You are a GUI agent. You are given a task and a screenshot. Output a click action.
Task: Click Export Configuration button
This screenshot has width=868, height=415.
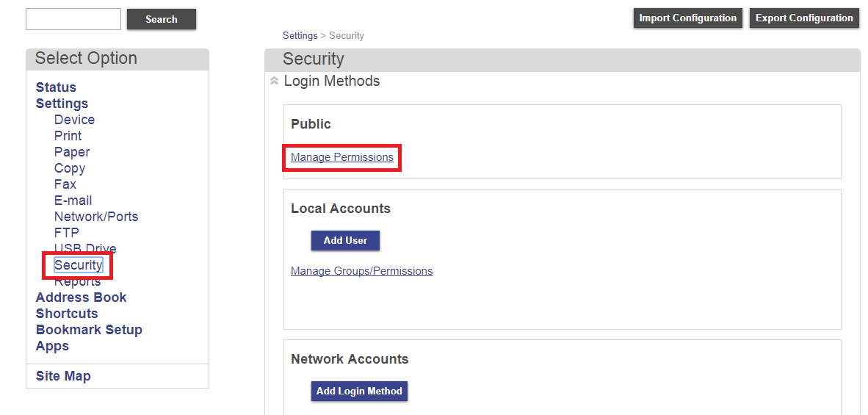(804, 18)
